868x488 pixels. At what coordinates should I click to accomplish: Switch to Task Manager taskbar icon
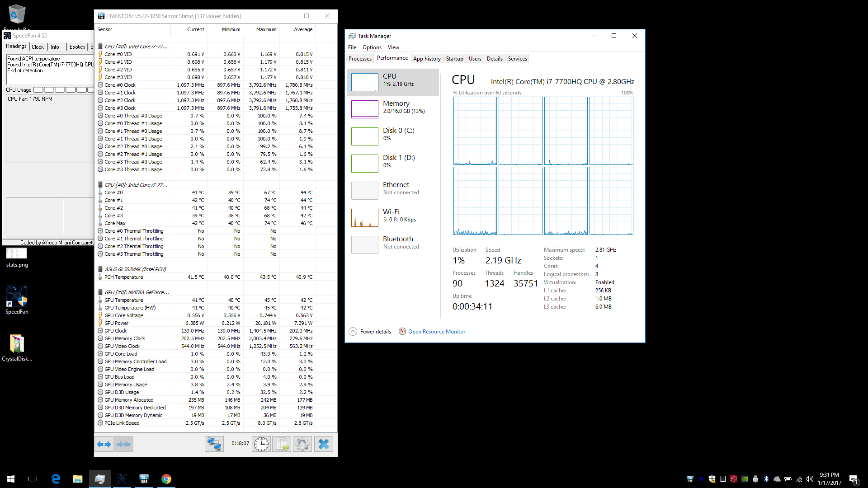coord(100,479)
